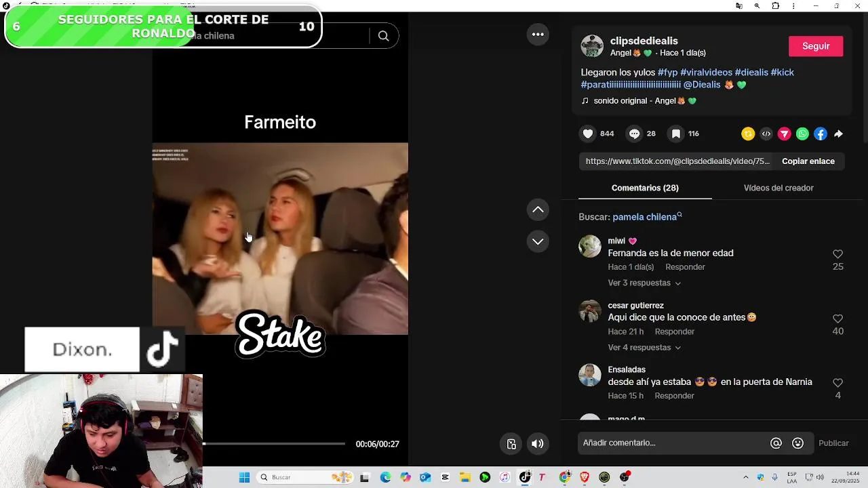Open Brave browser in taskbar

tap(585, 477)
